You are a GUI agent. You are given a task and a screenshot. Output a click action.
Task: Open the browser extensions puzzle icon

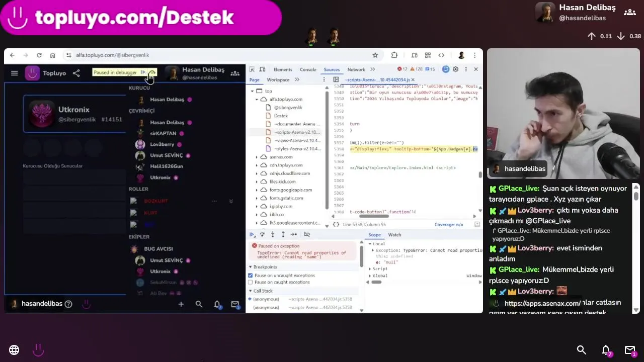click(394, 55)
